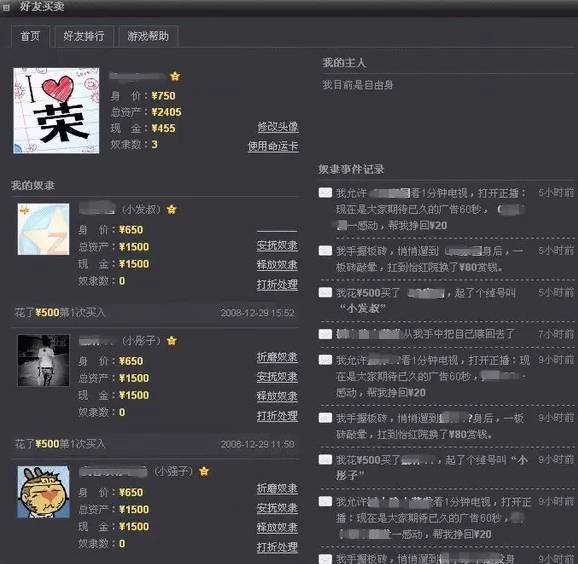Click the window icon beside 好友买卖 title

[x=6, y=7]
